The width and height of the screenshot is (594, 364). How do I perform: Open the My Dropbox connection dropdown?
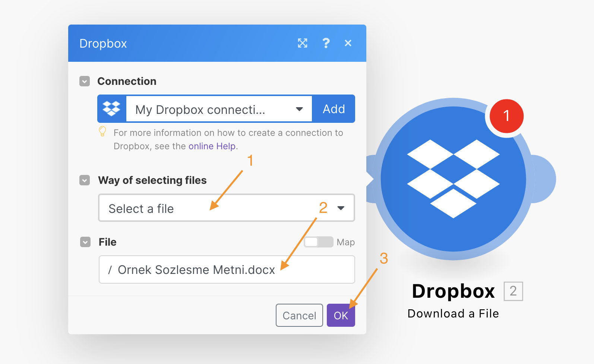point(219,109)
